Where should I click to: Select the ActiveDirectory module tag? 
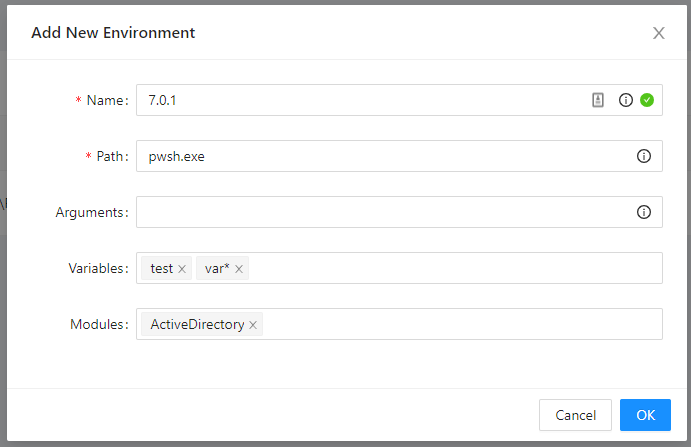pyautogui.click(x=197, y=324)
